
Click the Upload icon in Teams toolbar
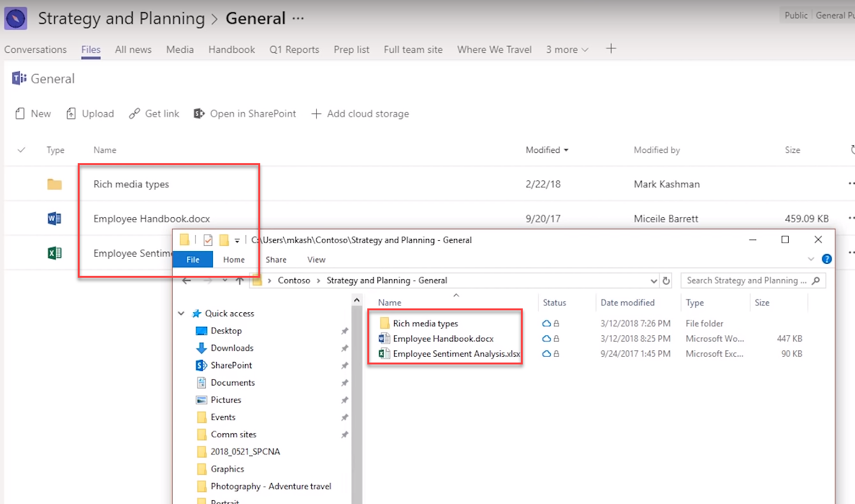coord(71,113)
